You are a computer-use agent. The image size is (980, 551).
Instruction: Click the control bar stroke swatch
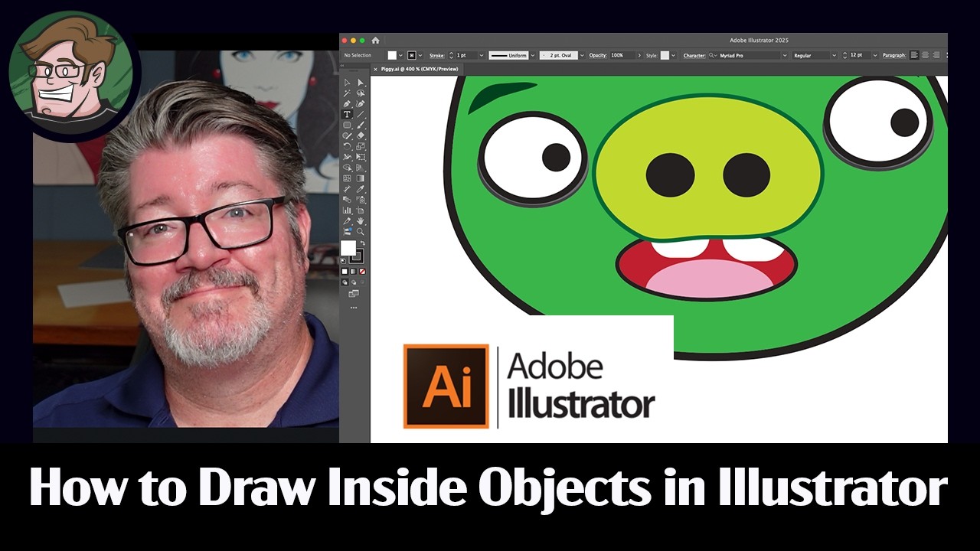pyautogui.click(x=412, y=55)
